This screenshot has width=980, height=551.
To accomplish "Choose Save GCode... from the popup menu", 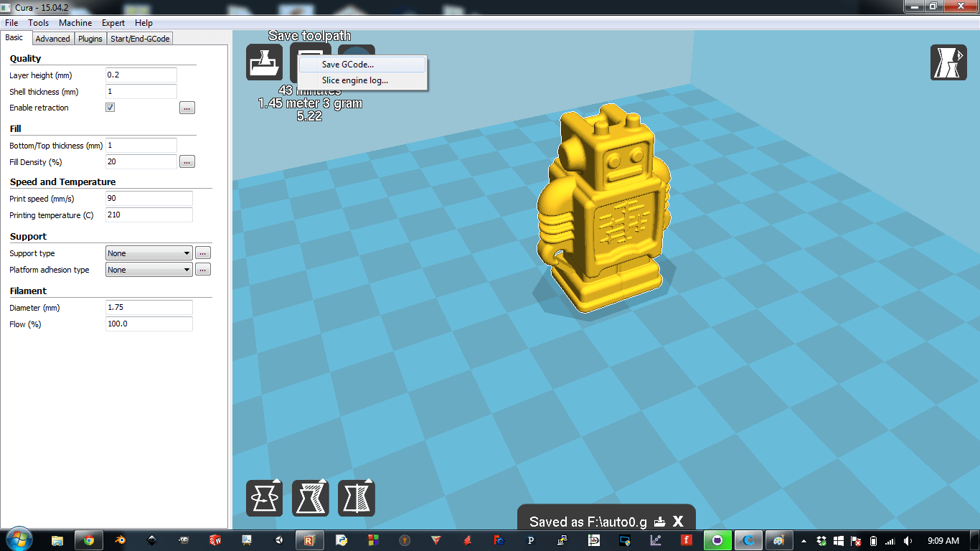I will click(362, 65).
